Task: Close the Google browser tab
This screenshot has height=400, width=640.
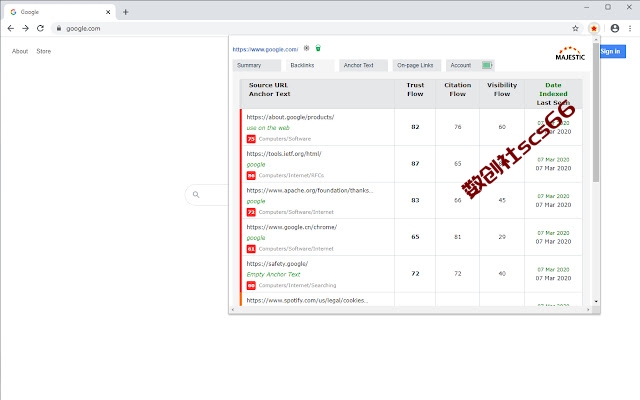Action: (x=108, y=12)
